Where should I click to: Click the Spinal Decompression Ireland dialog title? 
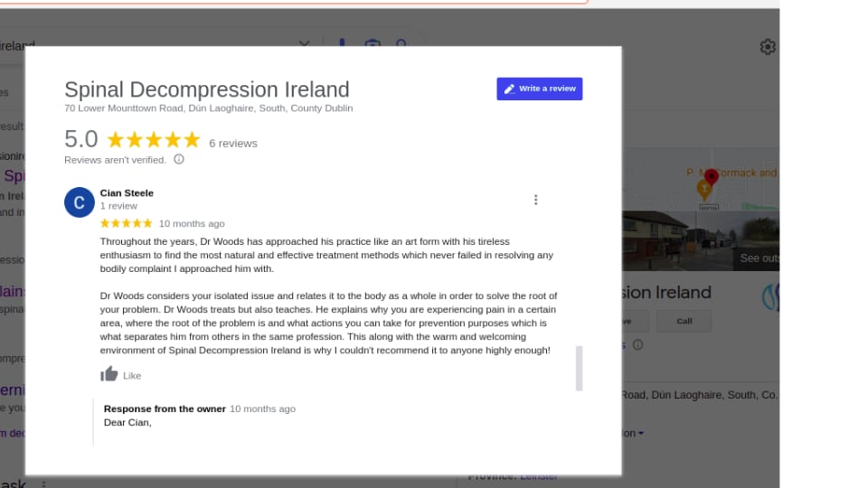207,89
